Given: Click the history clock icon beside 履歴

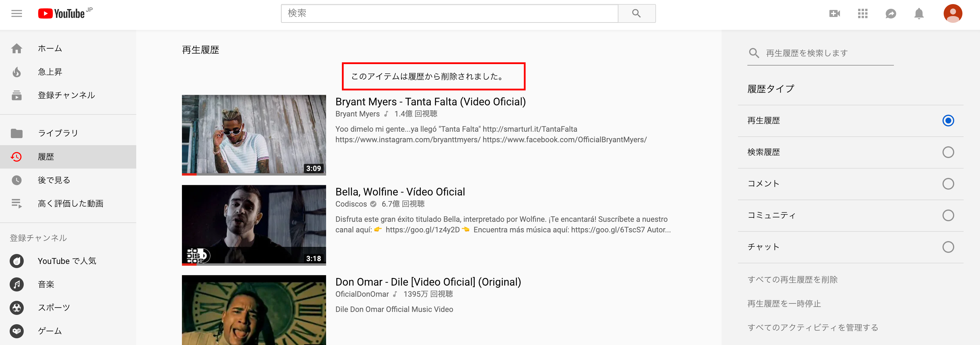Looking at the screenshot, I should pos(16,157).
